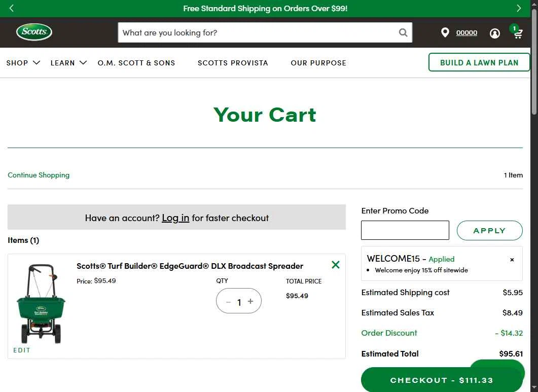Open the shopping cart icon
This screenshot has height=392, width=538.
click(517, 33)
